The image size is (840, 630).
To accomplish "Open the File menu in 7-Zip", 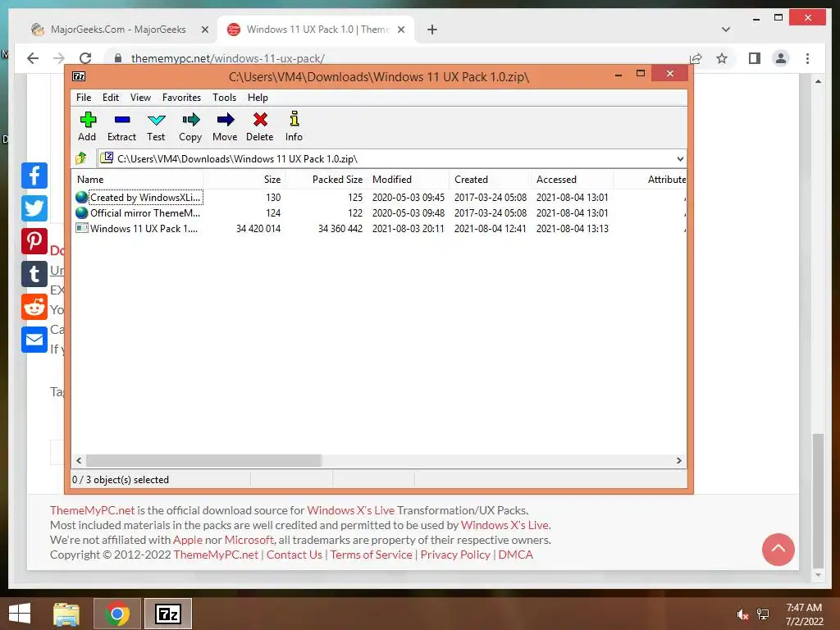I will [84, 98].
